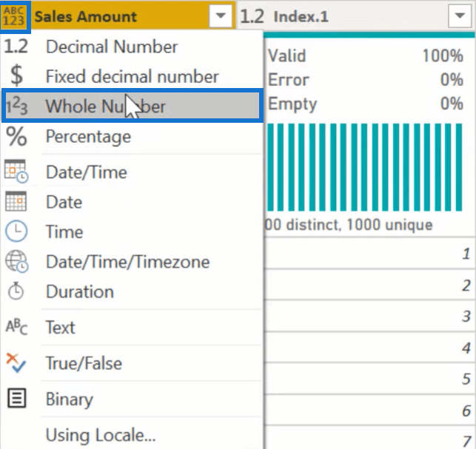Choose Text data type
Image resolution: width=476 pixels, height=449 pixels.
coord(132,328)
